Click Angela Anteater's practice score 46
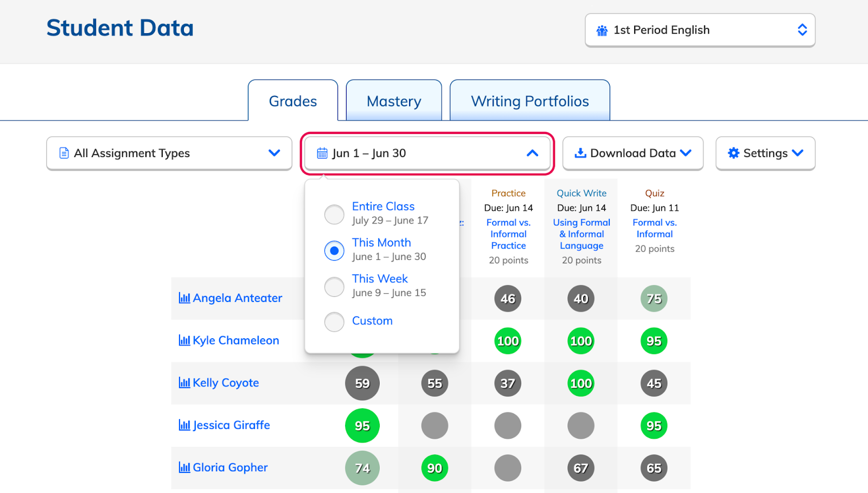The height and width of the screenshot is (493, 868). (x=508, y=299)
